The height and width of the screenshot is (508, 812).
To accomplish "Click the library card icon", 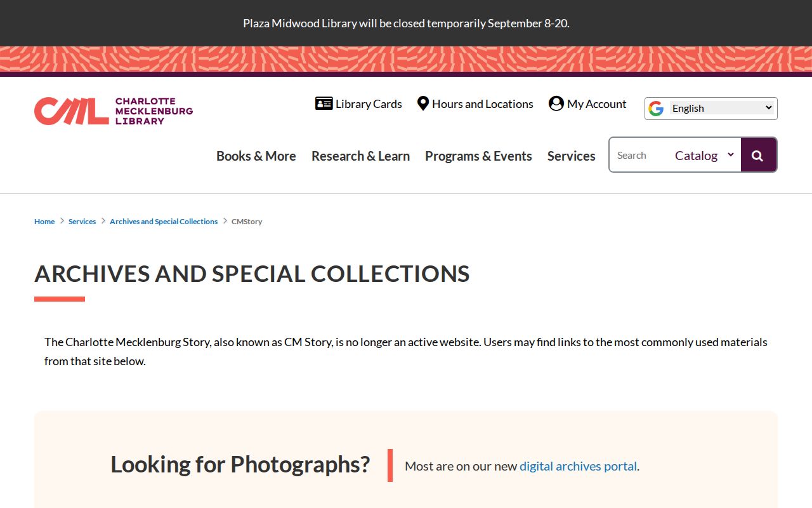I will [324, 104].
